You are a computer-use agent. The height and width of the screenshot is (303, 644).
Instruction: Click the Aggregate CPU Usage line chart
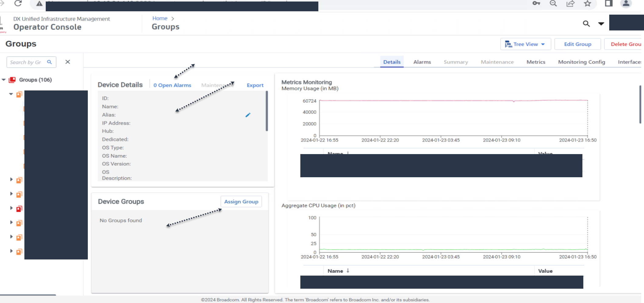453,234
